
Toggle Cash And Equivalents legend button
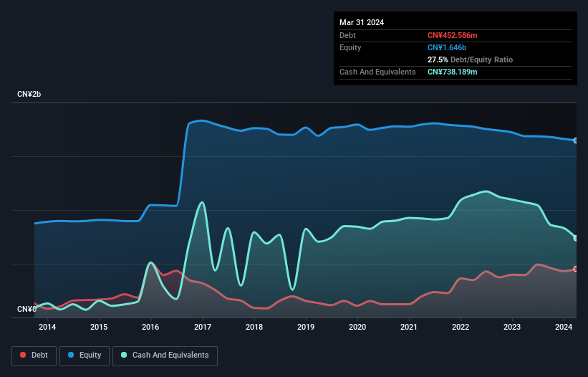(x=165, y=355)
